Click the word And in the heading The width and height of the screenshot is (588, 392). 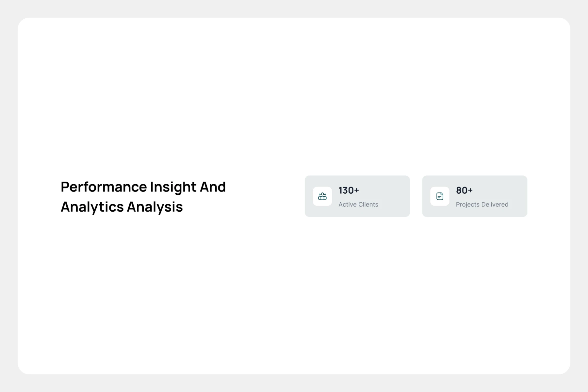coord(213,187)
